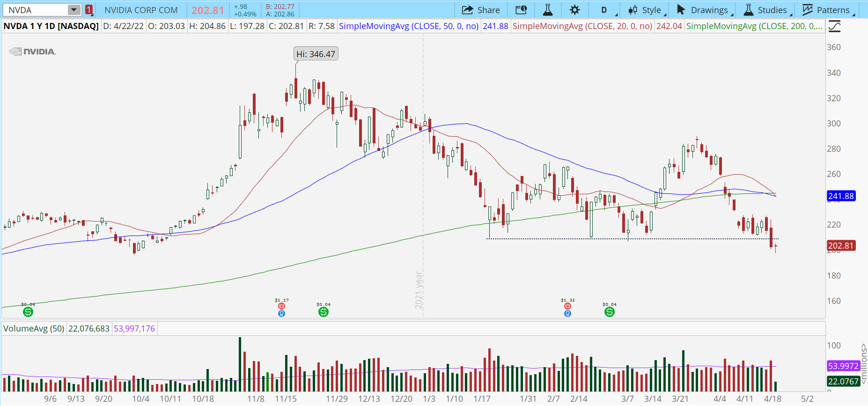Click the blue lightbulb icon under $1.17
This screenshot has width=868, height=406.
pos(282,313)
